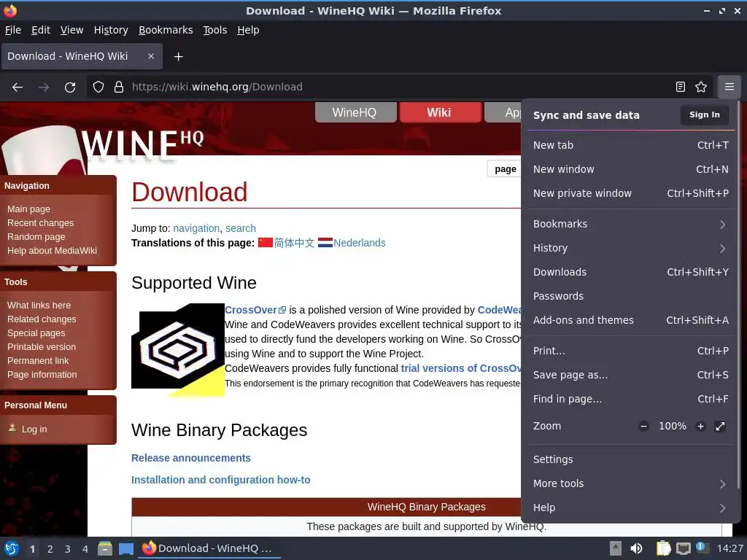Close the hamburger application menu
The height and width of the screenshot is (560, 747).
729,87
